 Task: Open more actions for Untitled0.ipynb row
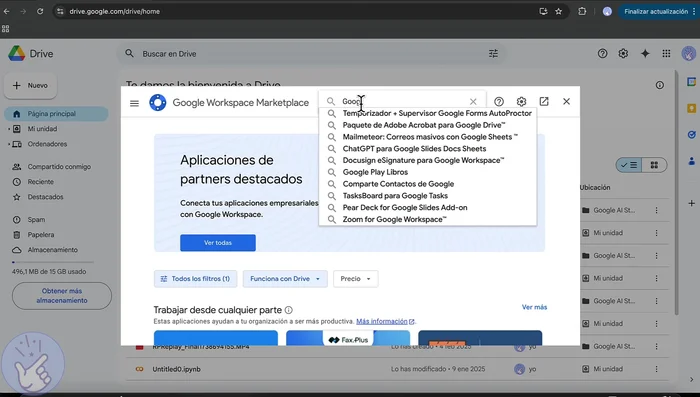[657, 369]
